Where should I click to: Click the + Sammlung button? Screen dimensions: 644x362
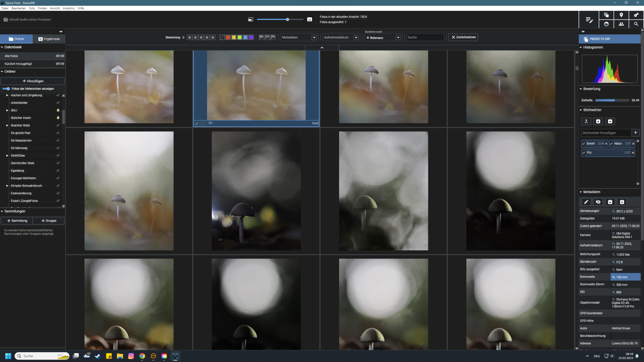point(17,221)
